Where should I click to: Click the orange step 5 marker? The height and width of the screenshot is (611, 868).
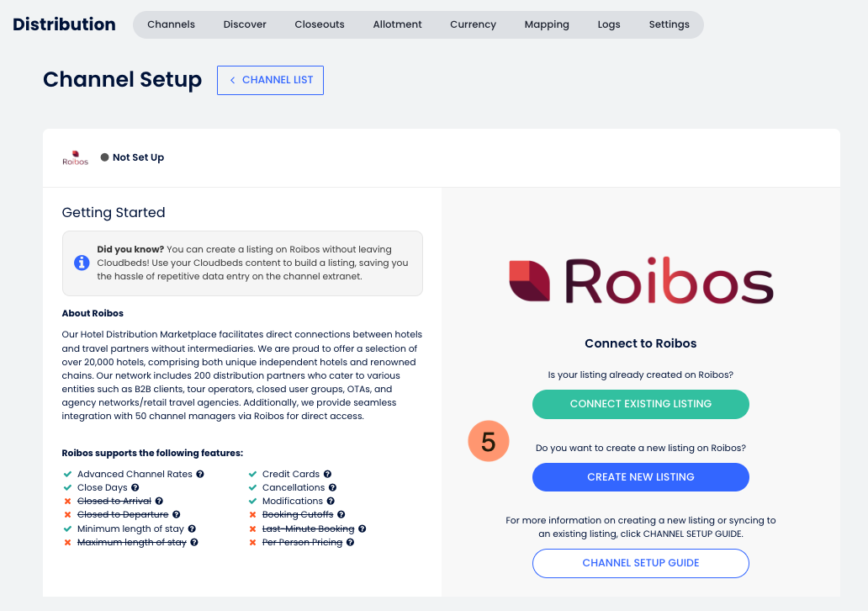pos(488,442)
